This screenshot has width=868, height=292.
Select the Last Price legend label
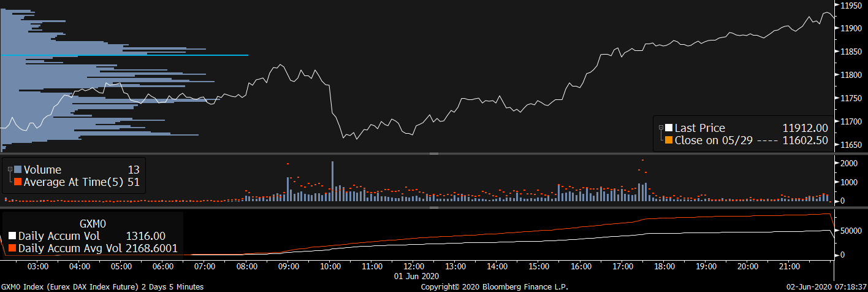coord(700,128)
